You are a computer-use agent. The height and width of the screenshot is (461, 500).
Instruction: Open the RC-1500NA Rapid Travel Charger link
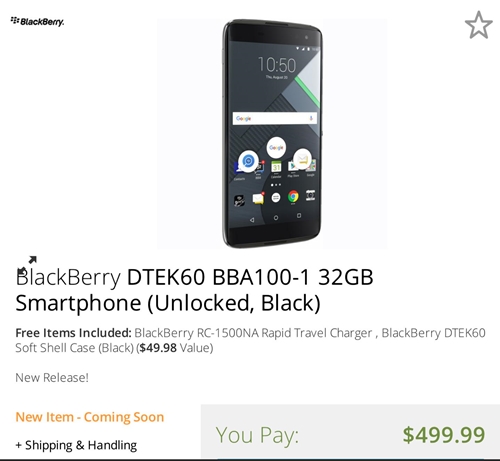[x=253, y=333]
